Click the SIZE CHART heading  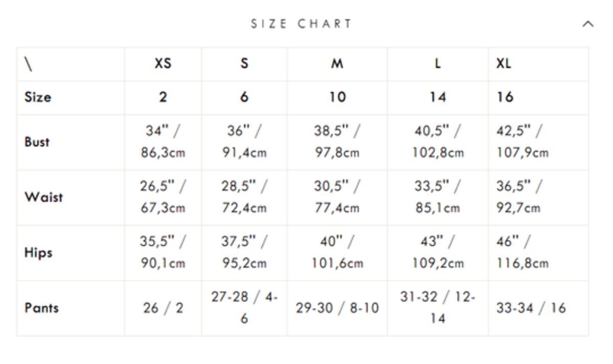301,24
